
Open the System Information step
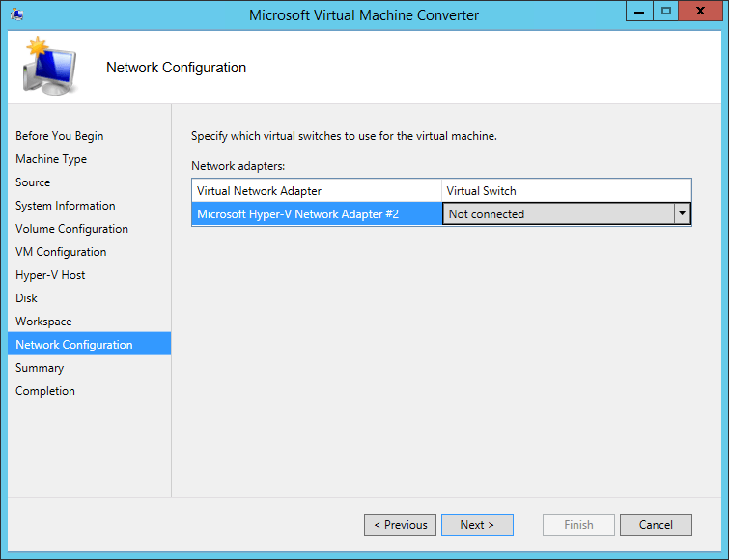(x=65, y=206)
